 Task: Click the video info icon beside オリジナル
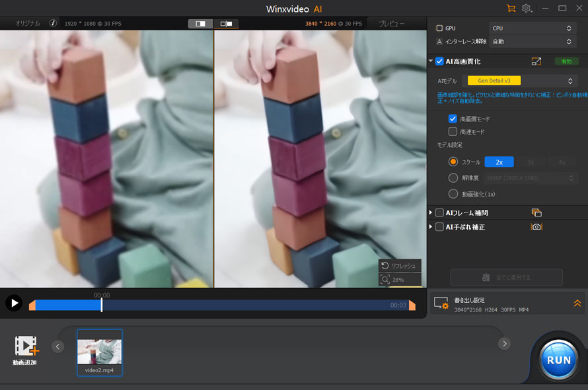tap(54, 23)
